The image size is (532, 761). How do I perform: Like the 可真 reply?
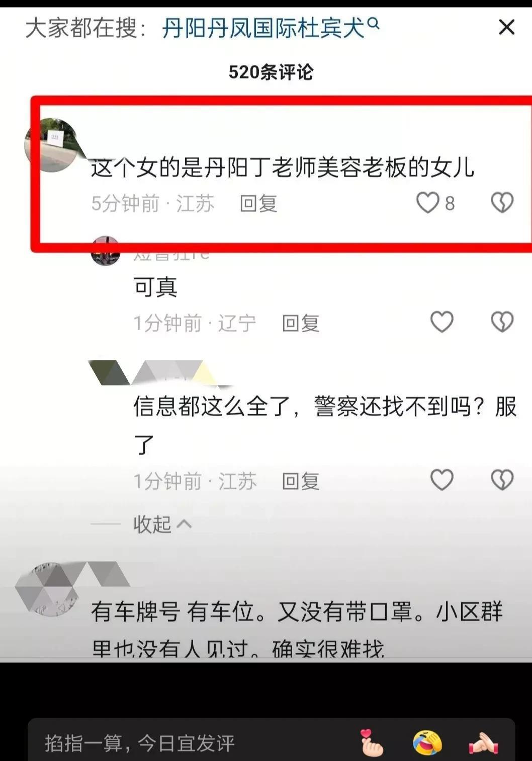(x=442, y=322)
